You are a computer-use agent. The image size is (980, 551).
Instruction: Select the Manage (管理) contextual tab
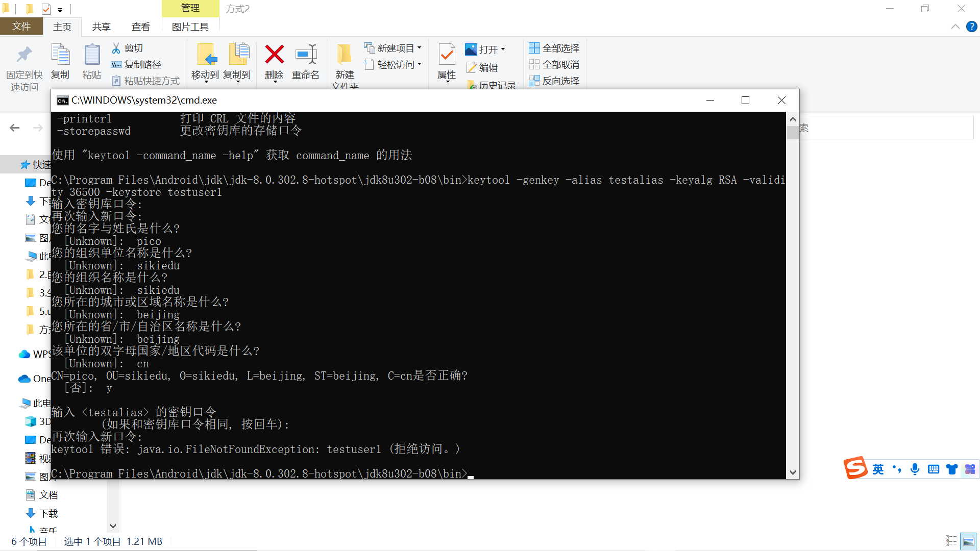click(190, 8)
